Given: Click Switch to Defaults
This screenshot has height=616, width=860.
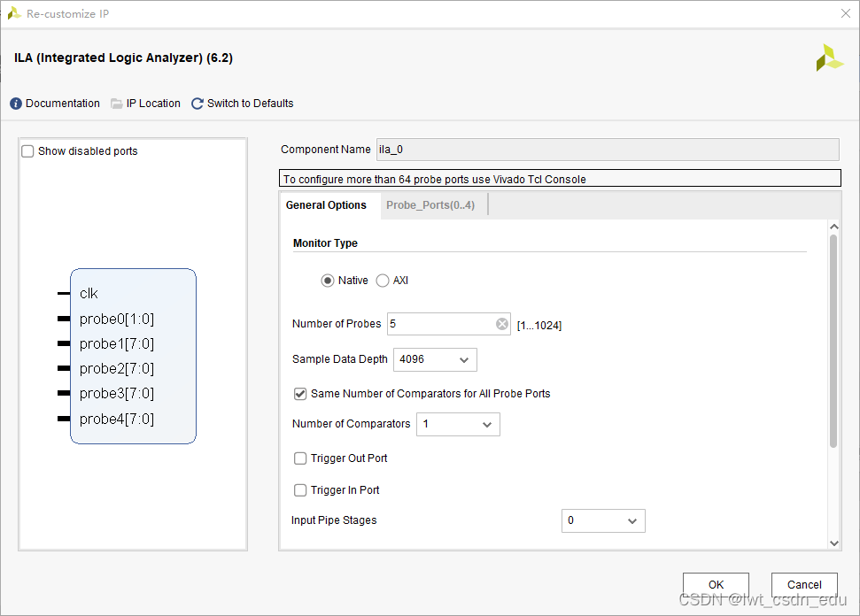Looking at the screenshot, I should (250, 104).
